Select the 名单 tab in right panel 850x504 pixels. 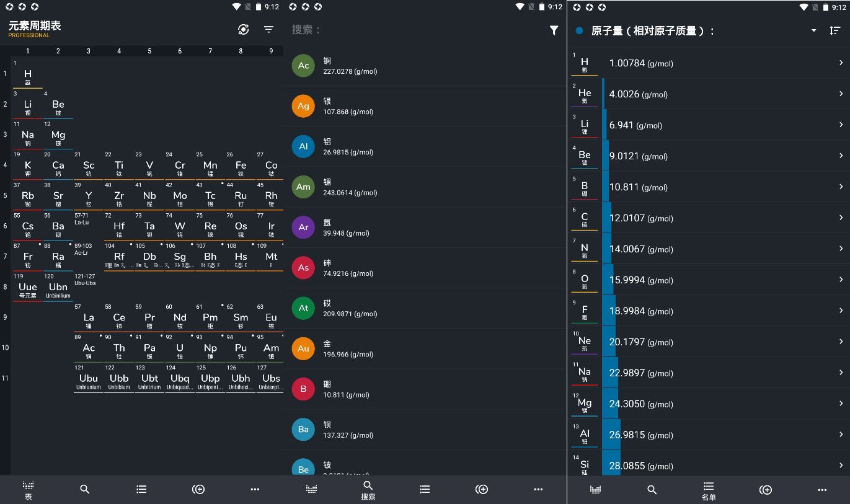(x=709, y=490)
